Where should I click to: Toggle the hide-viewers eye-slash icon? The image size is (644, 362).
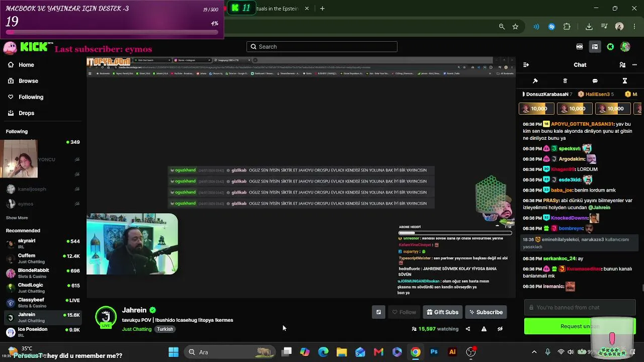[x=500, y=329]
